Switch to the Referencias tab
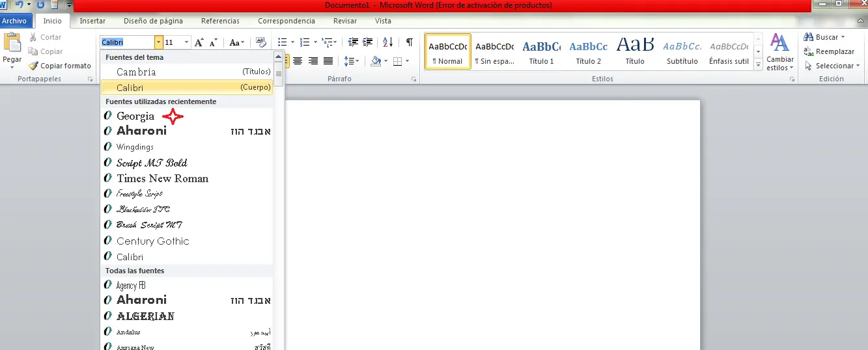This screenshot has width=868, height=350. pos(220,21)
